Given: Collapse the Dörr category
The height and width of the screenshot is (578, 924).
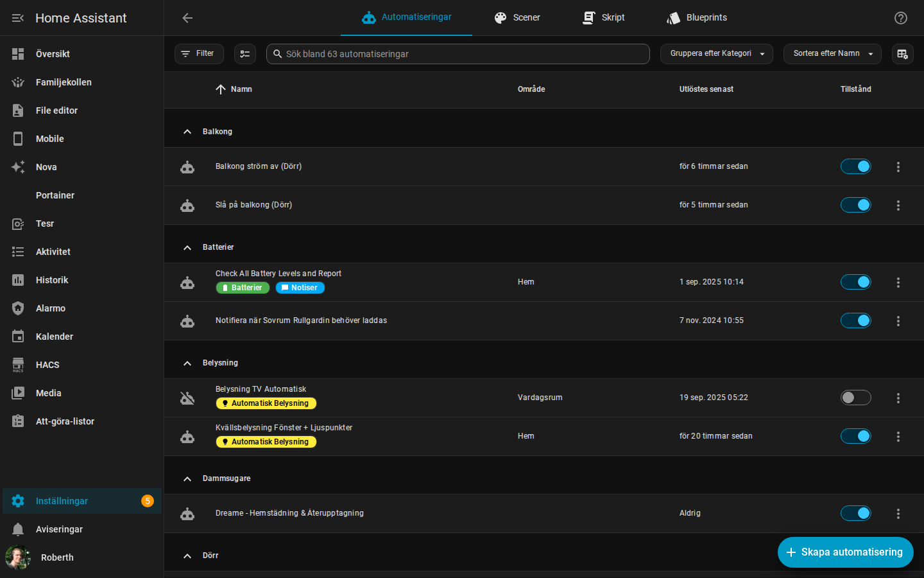Looking at the screenshot, I should pos(187,556).
